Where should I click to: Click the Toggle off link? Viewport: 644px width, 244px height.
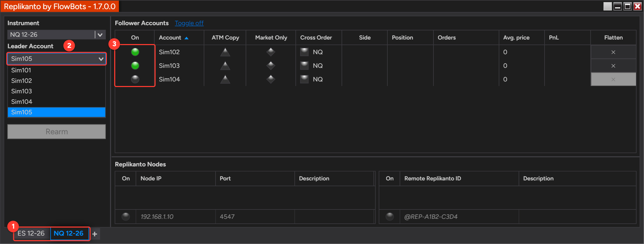189,23
